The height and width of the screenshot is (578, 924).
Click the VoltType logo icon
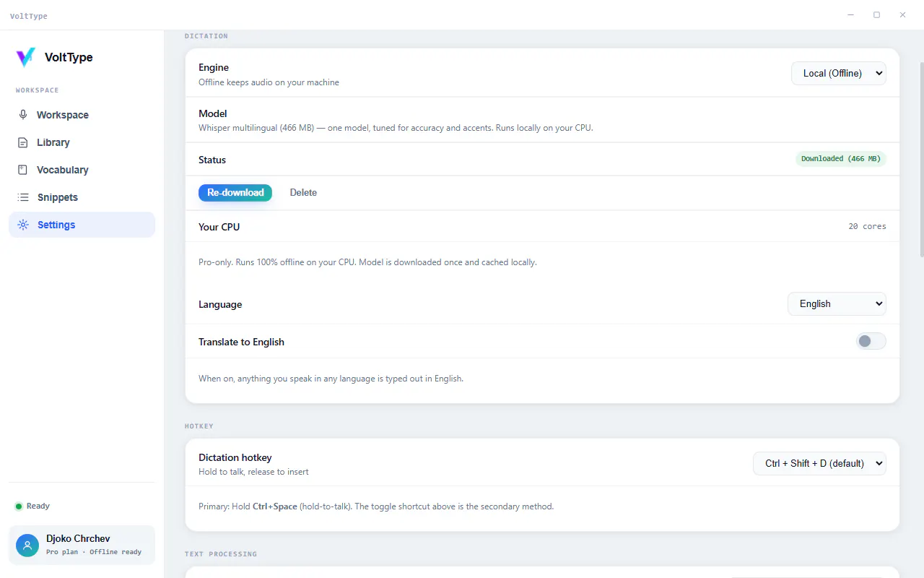click(25, 57)
